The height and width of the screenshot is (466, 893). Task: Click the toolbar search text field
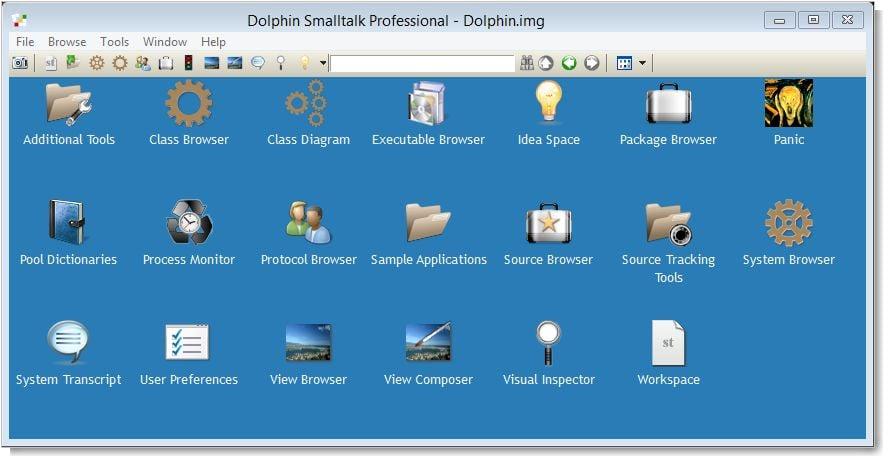click(423, 63)
